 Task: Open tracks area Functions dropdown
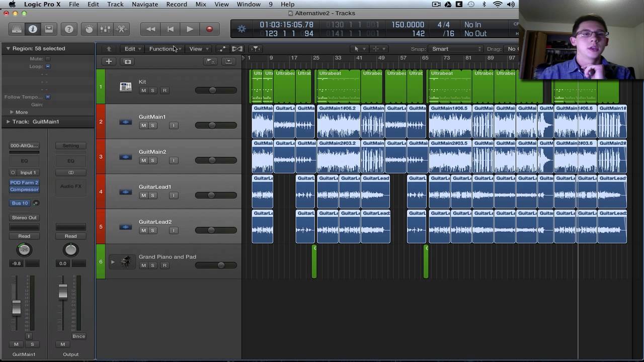(165, 49)
